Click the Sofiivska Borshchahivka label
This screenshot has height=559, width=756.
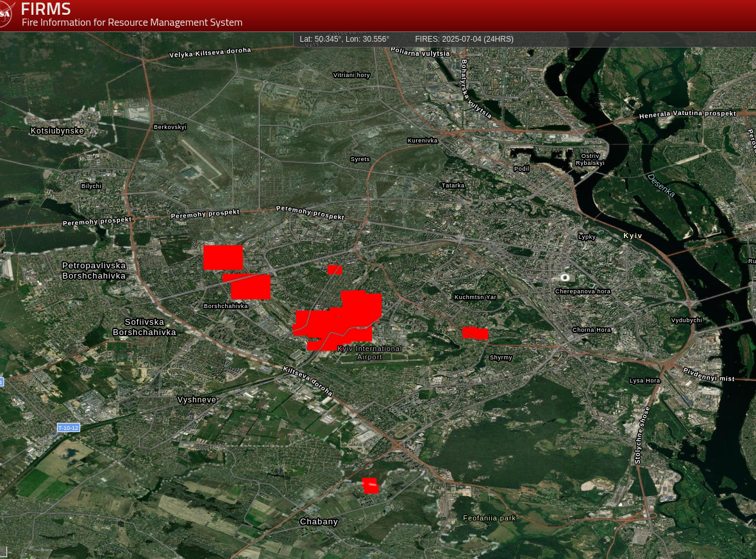pos(144,327)
